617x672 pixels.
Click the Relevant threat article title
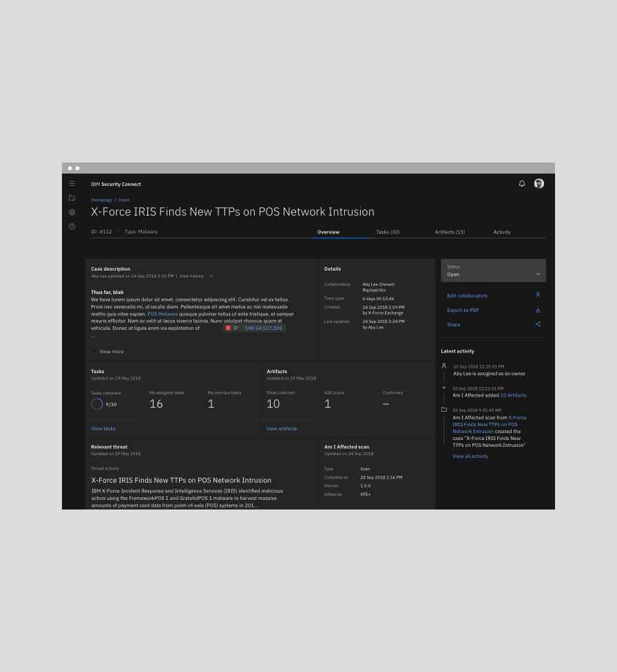click(181, 481)
